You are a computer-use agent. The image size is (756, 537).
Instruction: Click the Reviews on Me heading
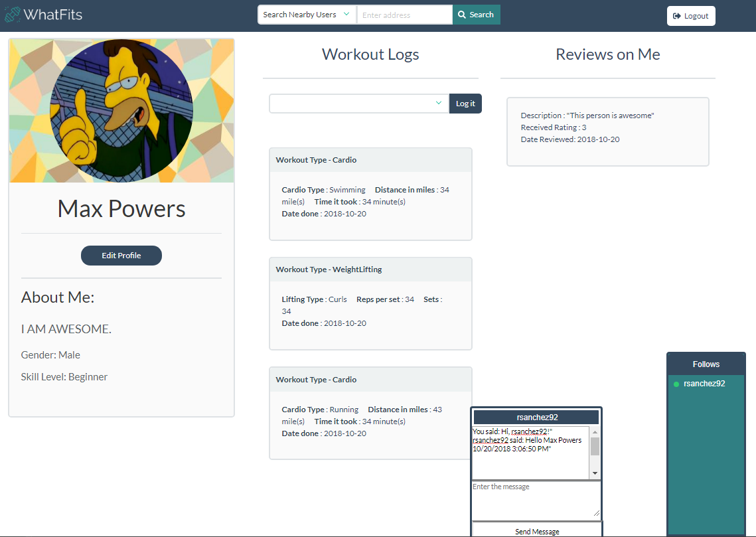click(x=607, y=54)
